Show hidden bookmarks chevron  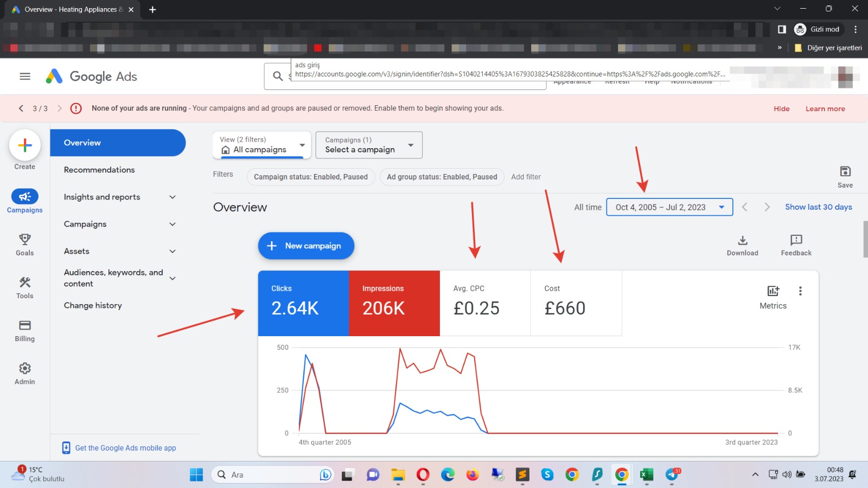coord(780,48)
